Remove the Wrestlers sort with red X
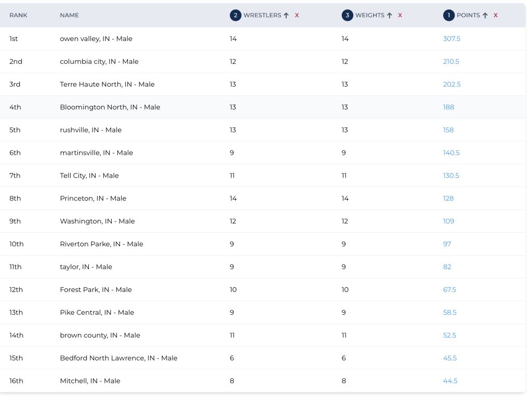Screen dimensions: 532x398 (297, 16)
